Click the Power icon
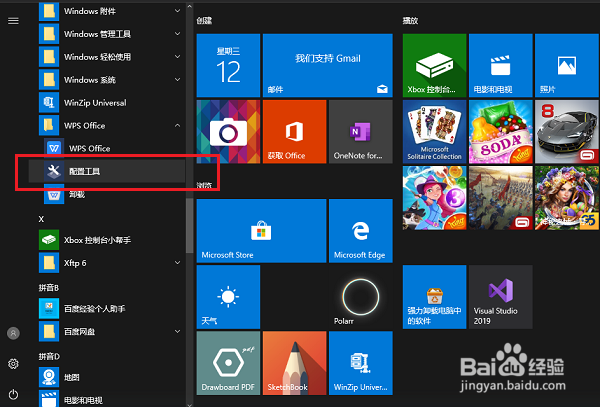The height and width of the screenshot is (407, 600). (x=13, y=394)
